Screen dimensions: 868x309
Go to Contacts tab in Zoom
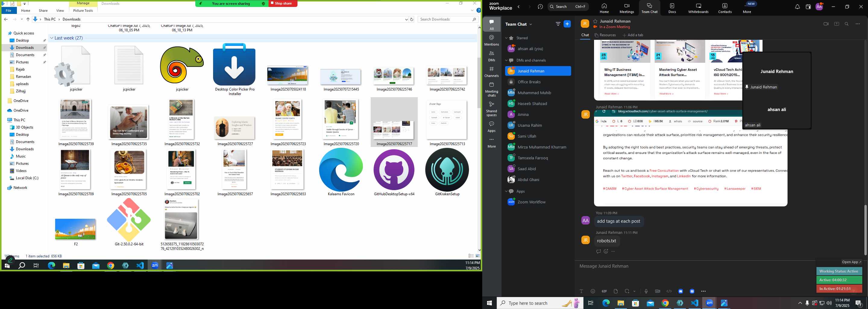[725, 8]
